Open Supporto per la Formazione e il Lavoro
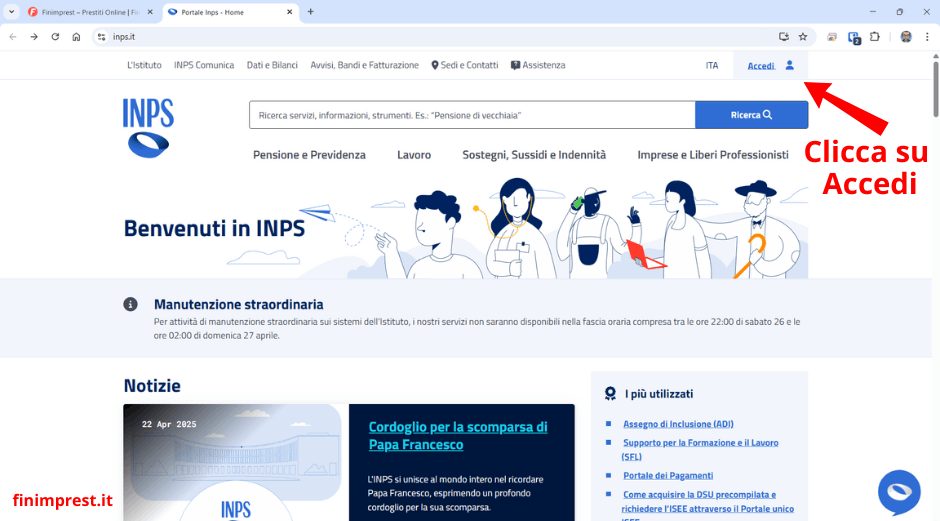The image size is (940, 521). 700,449
